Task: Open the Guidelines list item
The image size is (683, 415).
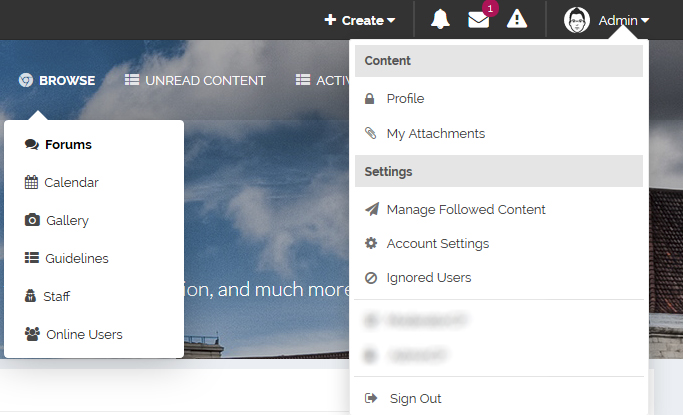Action: click(x=66, y=258)
